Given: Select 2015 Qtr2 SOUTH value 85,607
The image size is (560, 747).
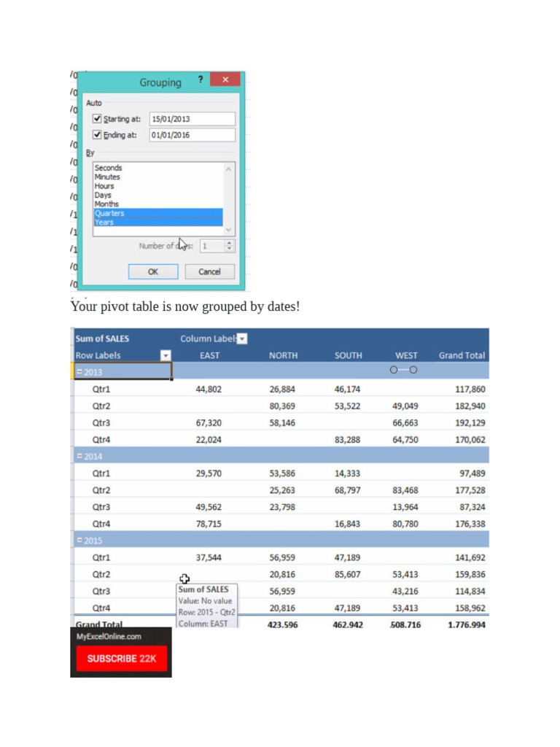Looking at the screenshot, I should pos(347,575).
